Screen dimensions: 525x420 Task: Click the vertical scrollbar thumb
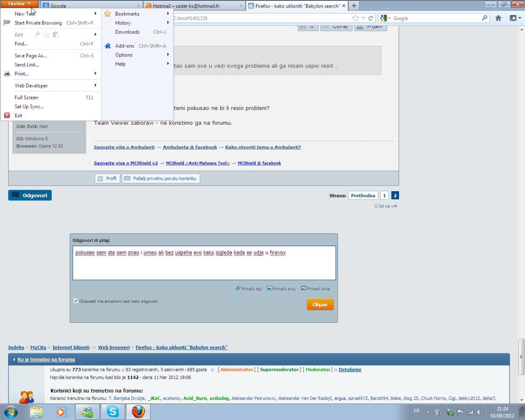click(x=521, y=357)
